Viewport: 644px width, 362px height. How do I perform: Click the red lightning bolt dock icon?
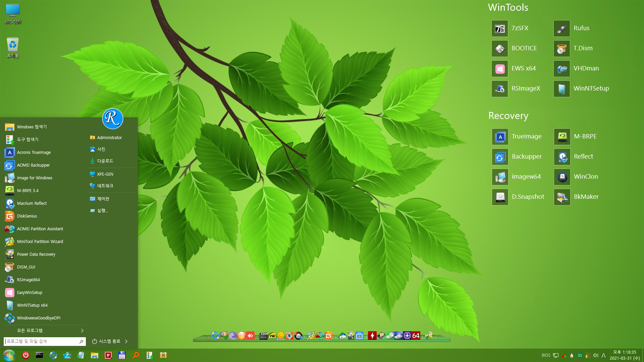[x=372, y=336]
